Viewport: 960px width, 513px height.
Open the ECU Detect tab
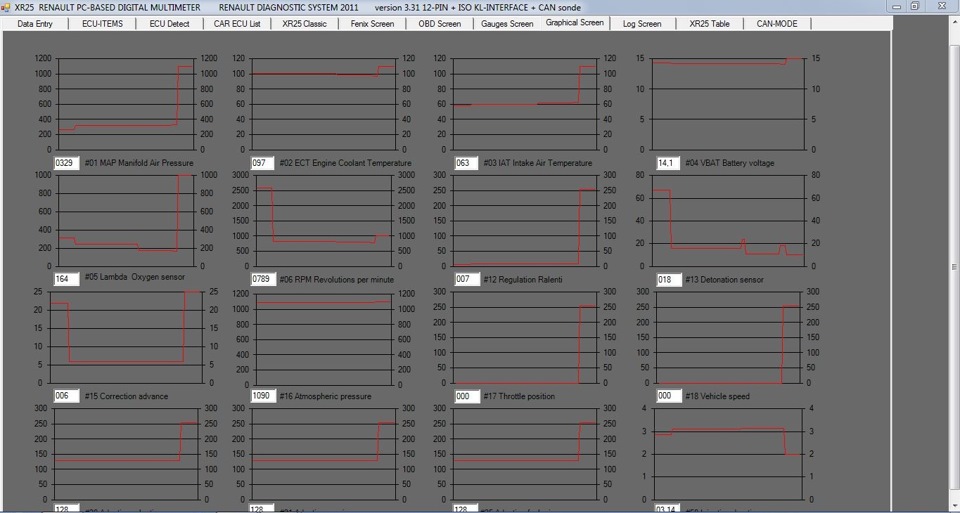170,24
